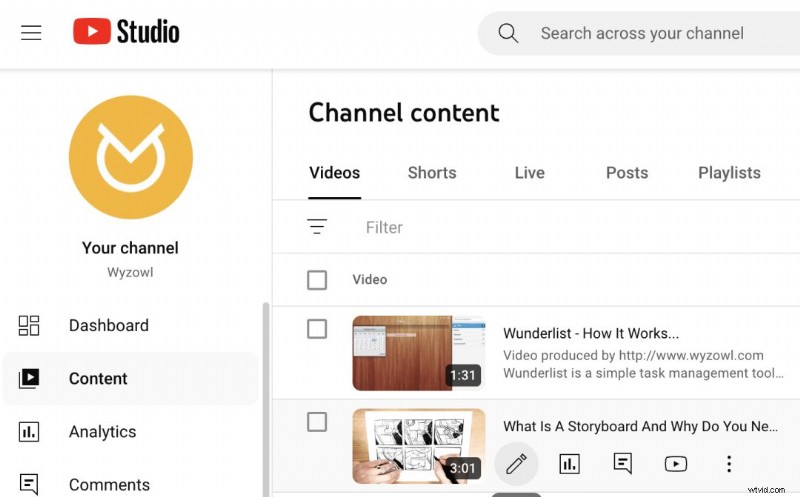Open comments icon for Storyboard video
Image resolution: width=800 pixels, height=497 pixels.
point(622,464)
